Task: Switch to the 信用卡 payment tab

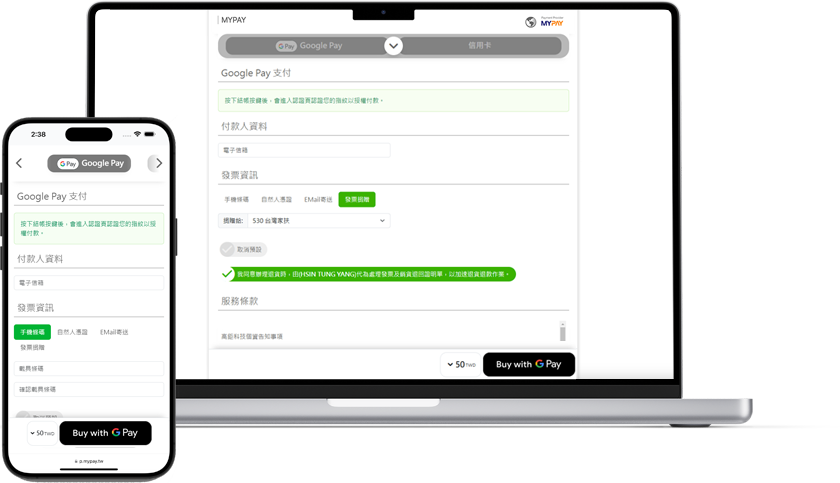Action: point(479,46)
